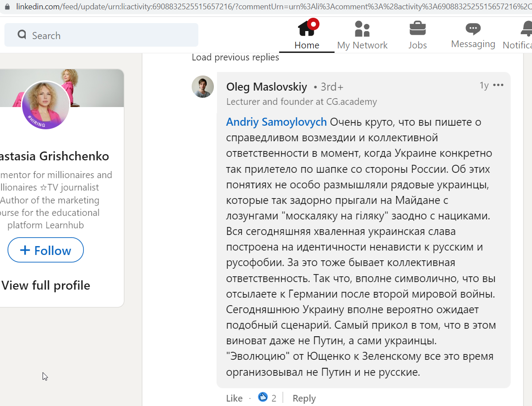Click the 1y comment timestamp
Screen dimensions: 532x406
pyautogui.click(x=484, y=85)
